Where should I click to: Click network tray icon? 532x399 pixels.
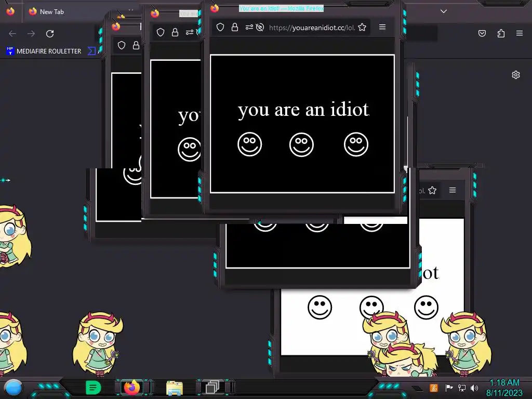(462, 388)
